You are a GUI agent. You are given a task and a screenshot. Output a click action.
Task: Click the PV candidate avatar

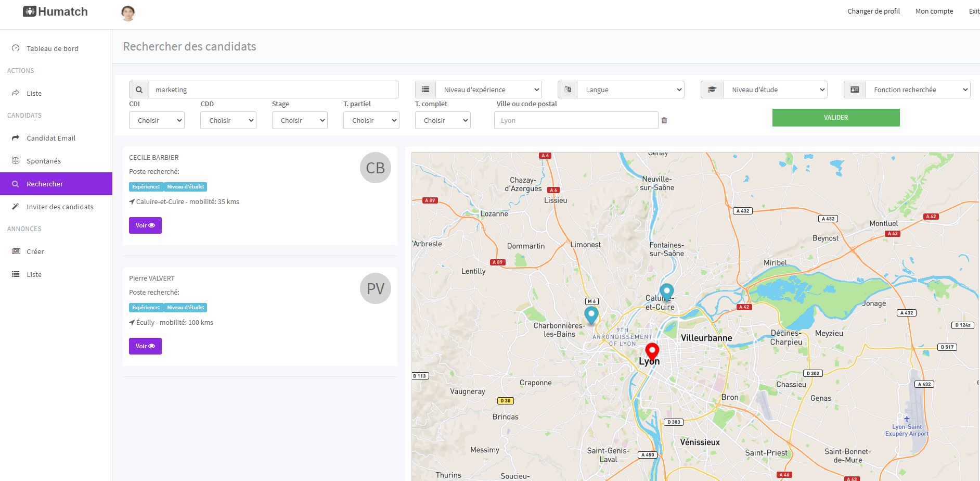(375, 288)
